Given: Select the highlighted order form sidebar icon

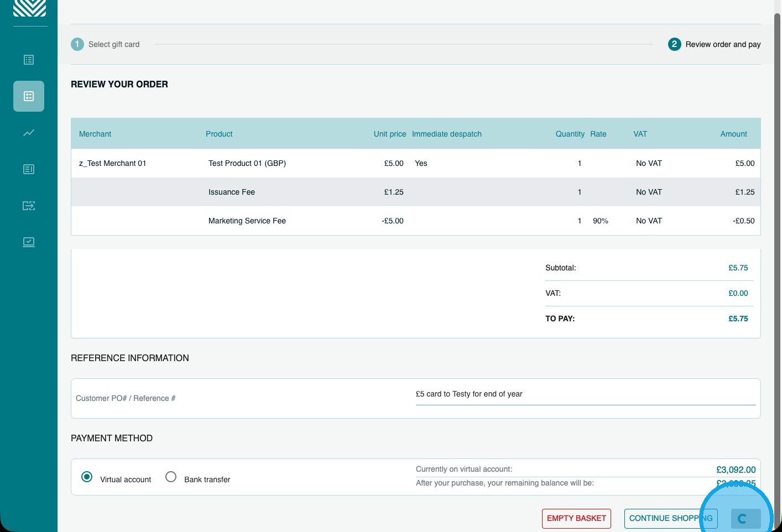Looking at the screenshot, I should click(29, 96).
